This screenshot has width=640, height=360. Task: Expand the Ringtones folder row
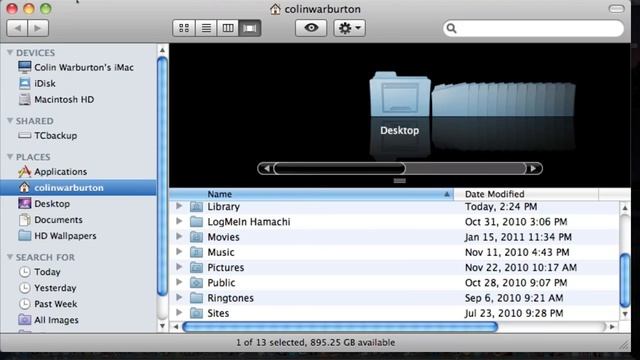179,298
